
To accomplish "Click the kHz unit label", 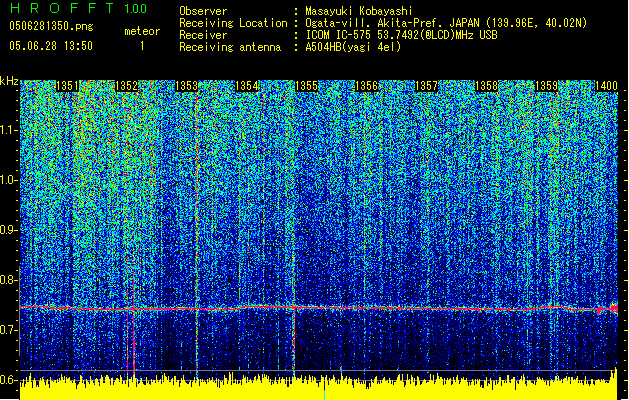I will [x=9, y=80].
